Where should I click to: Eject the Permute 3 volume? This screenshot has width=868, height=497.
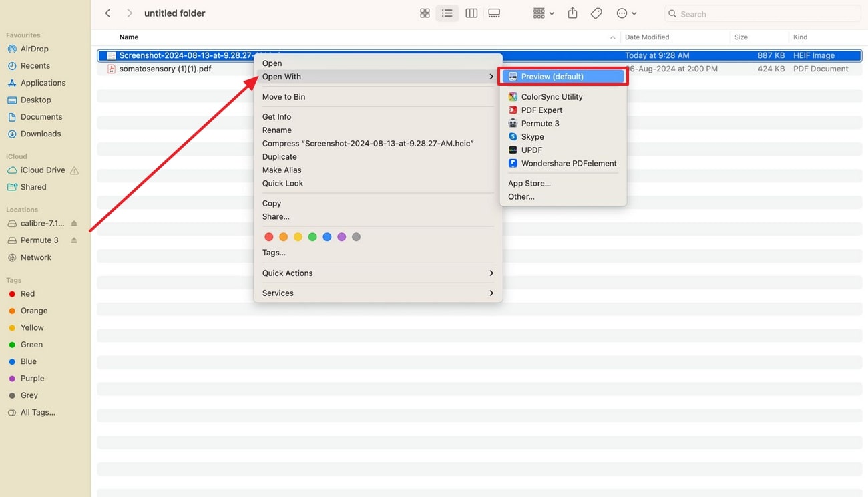74,240
